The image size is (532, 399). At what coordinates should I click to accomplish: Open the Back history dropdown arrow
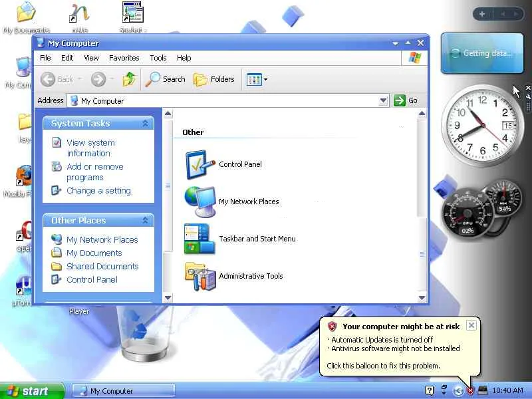(80, 79)
